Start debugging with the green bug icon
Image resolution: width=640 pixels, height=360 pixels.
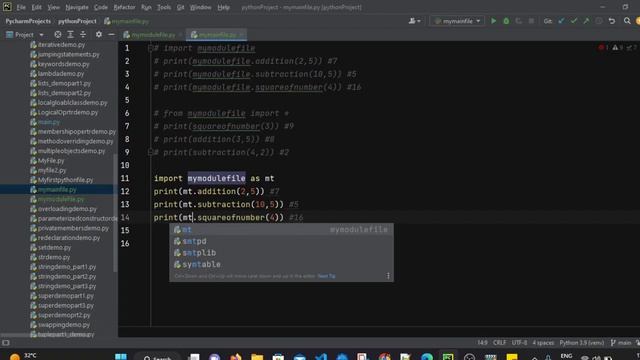click(506, 21)
